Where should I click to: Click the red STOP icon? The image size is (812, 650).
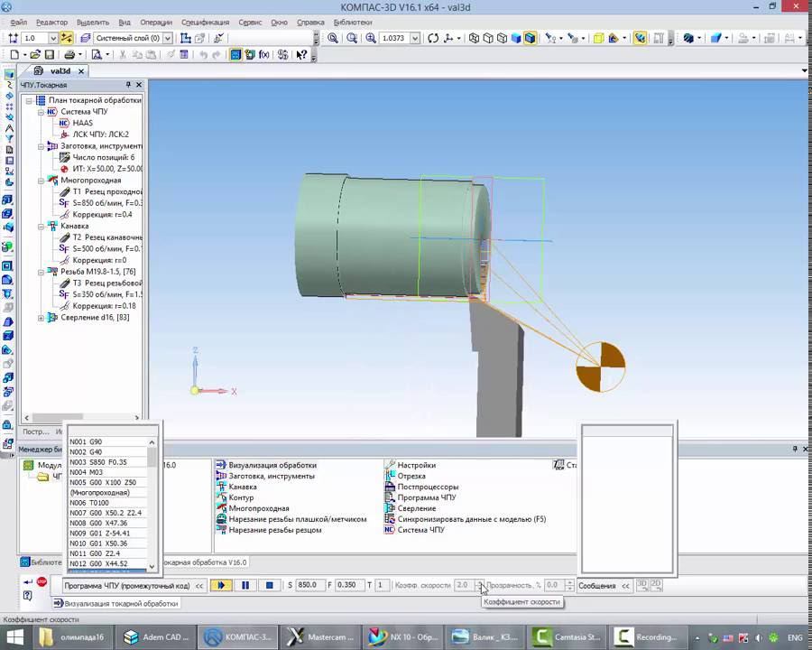(x=42, y=582)
